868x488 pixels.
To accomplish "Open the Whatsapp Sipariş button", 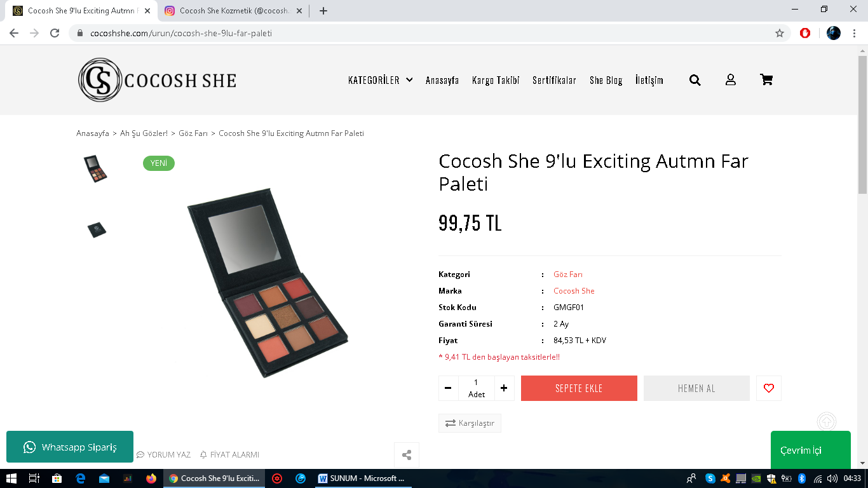I will (x=70, y=447).
